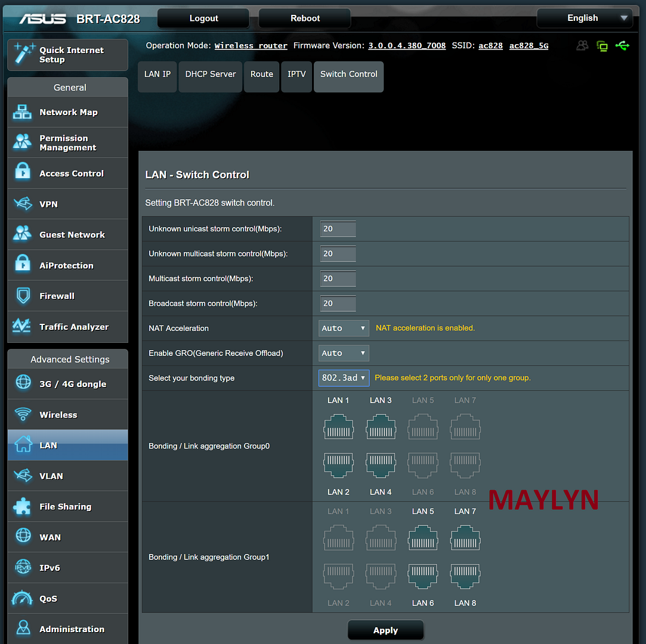Switch to the DHCP Server tab
Screen dimensions: 646x644
[x=210, y=76]
